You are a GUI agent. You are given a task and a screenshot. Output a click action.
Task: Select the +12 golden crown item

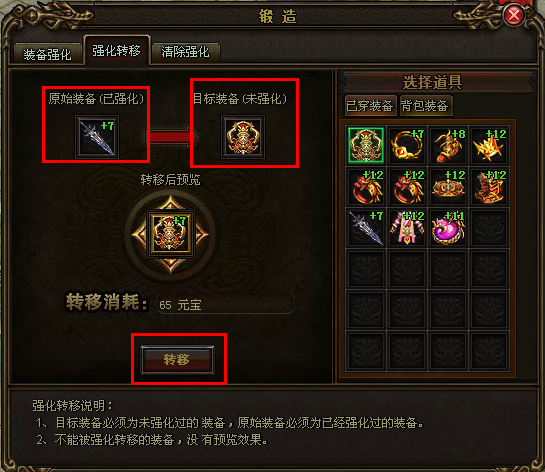pyautogui.click(x=448, y=186)
